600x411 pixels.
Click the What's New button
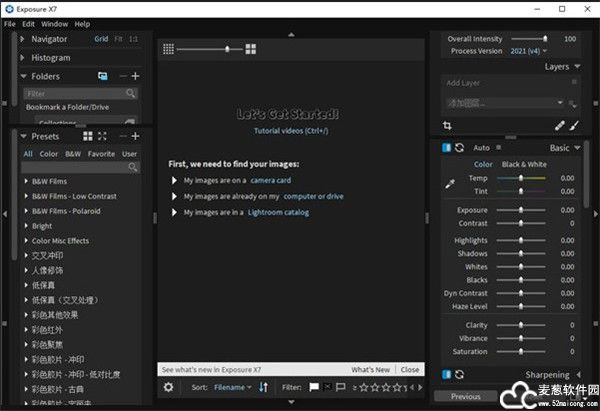tap(370, 370)
